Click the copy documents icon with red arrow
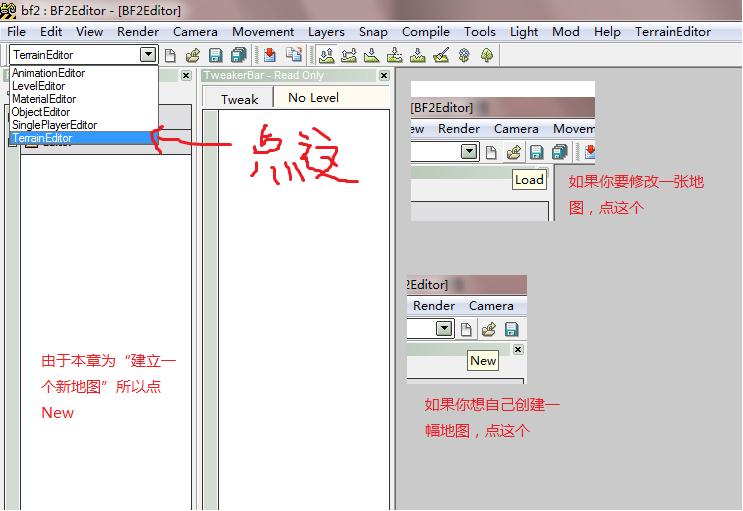The height and width of the screenshot is (511, 743). click(x=294, y=55)
